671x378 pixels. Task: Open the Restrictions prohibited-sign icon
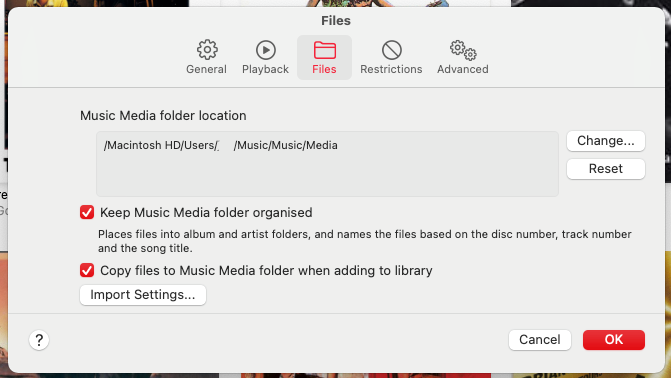[392, 50]
